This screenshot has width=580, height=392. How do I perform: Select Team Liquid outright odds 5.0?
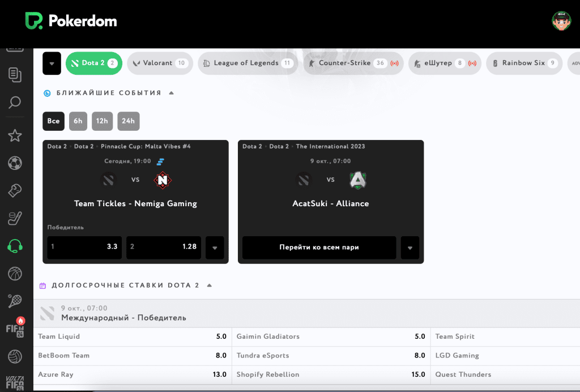pyautogui.click(x=132, y=336)
